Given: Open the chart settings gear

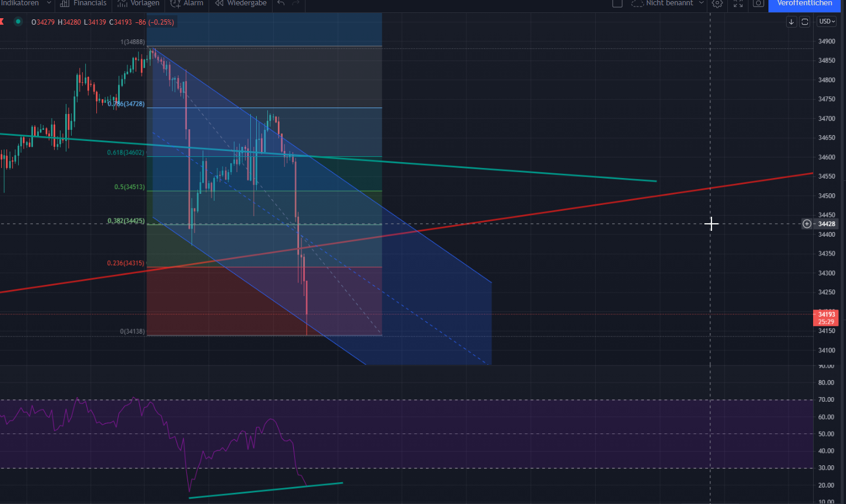Looking at the screenshot, I should click(717, 4).
